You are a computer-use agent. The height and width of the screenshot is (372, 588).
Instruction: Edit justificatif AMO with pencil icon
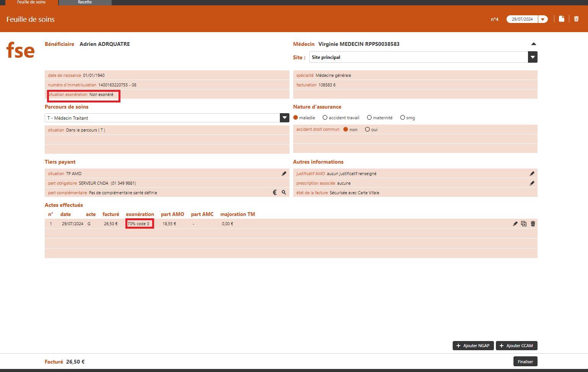click(532, 174)
